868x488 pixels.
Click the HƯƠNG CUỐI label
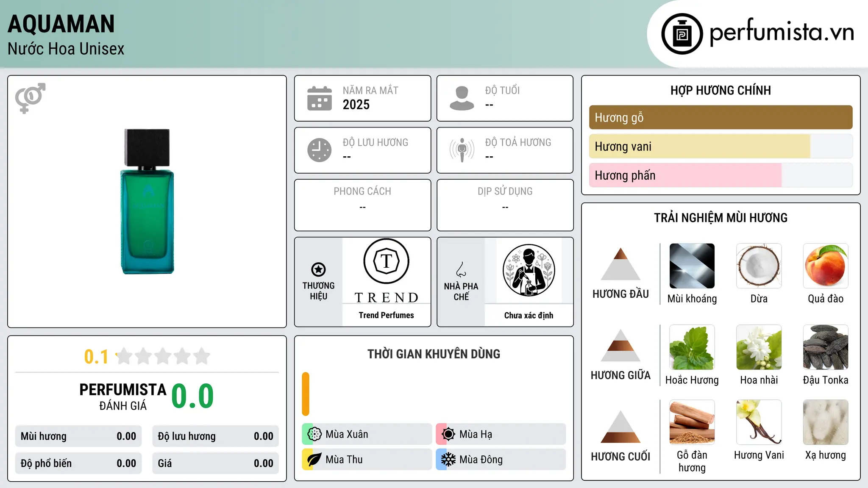coord(620,457)
